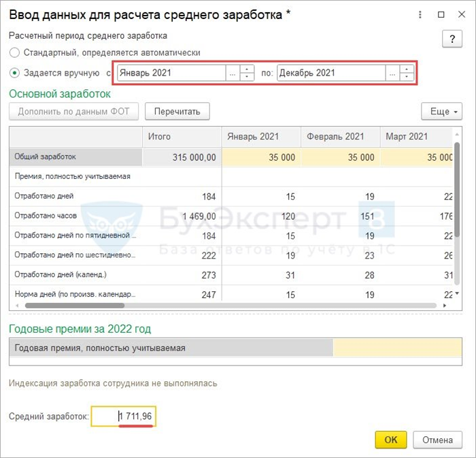Open the three-dot window menu icon
476x458 pixels.
pos(420,14)
